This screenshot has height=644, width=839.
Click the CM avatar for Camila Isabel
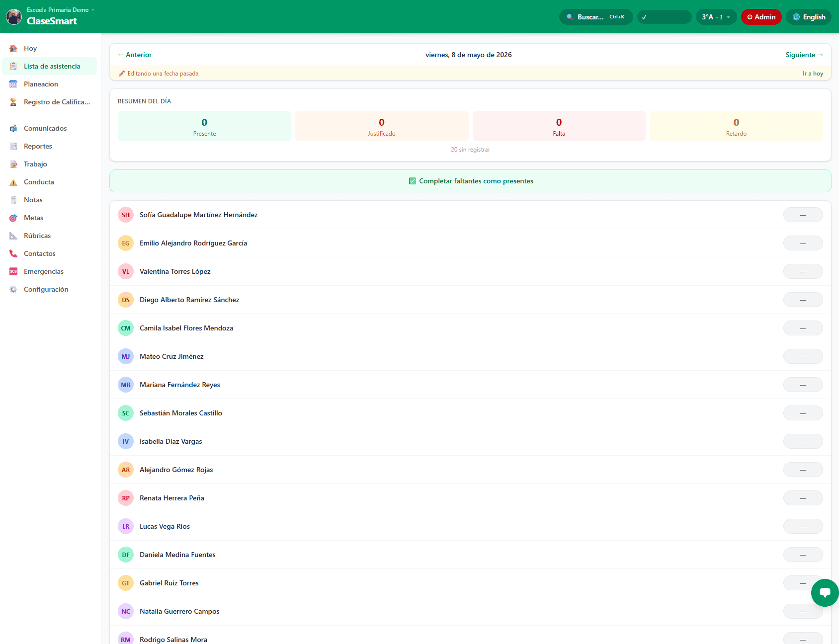126,328
